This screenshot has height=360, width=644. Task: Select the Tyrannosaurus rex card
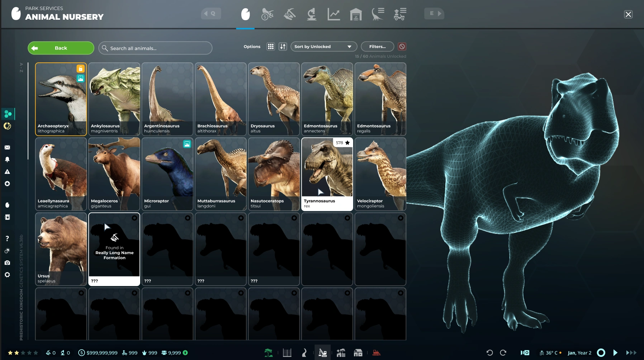[327, 174]
